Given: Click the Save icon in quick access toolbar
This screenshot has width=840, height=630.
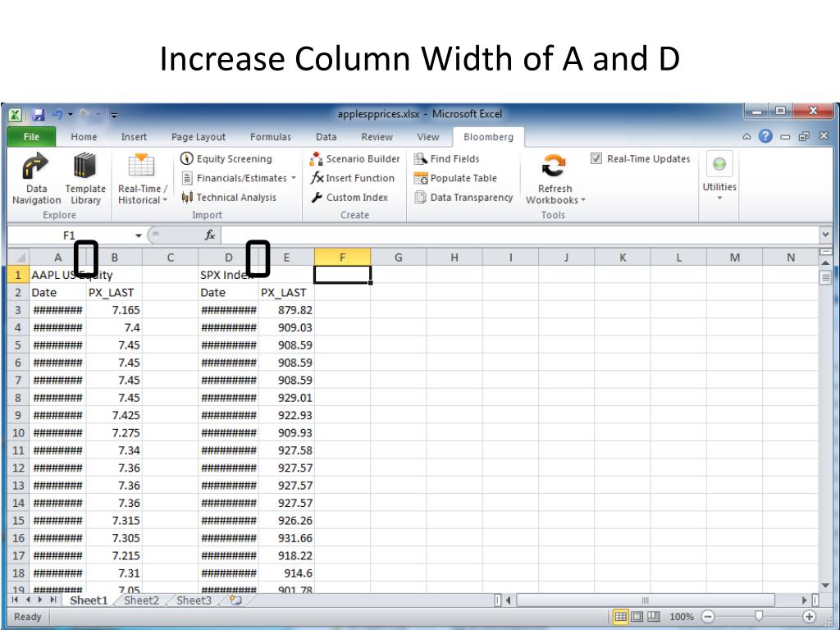Looking at the screenshot, I should coord(38,114).
